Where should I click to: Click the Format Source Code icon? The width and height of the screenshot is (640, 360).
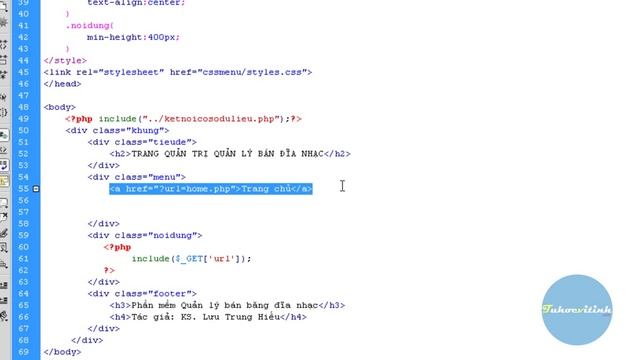(4, 316)
